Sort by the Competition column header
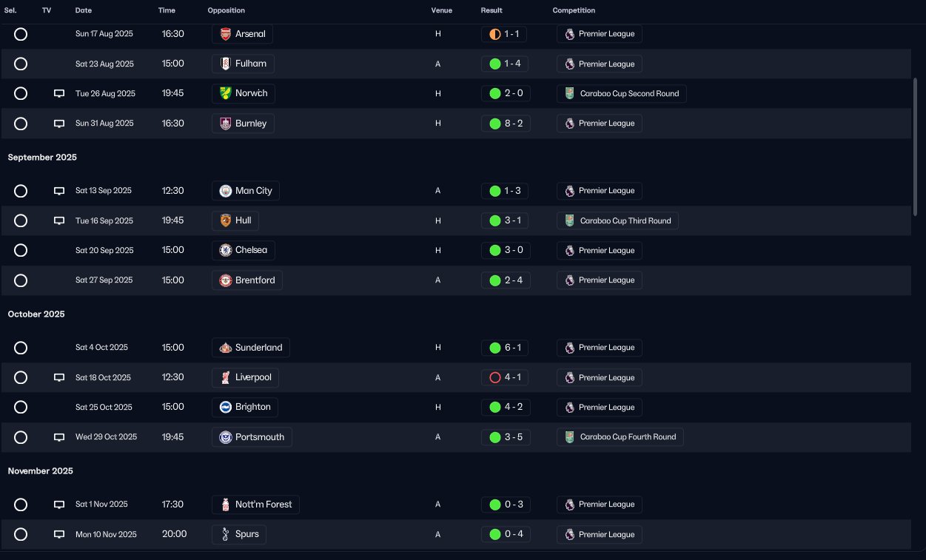Screen dimensions: 926x560 (x=574, y=10)
